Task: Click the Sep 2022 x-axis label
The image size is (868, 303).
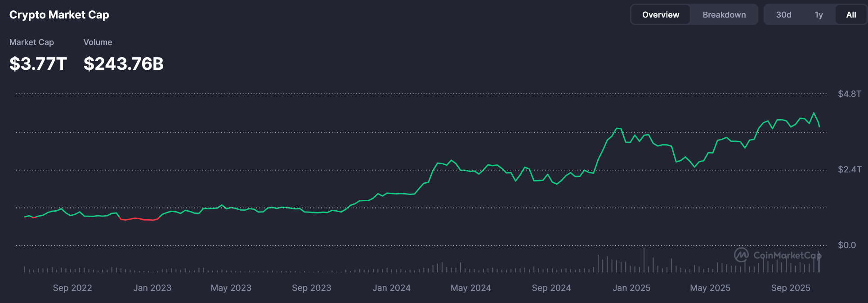Action: point(72,288)
